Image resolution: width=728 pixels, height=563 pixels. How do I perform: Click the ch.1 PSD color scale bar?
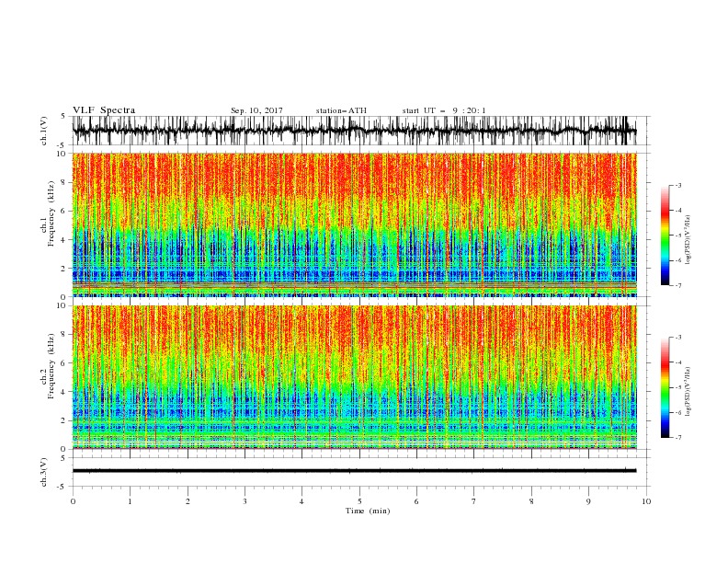pyautogui.click(x=665, y=236)
